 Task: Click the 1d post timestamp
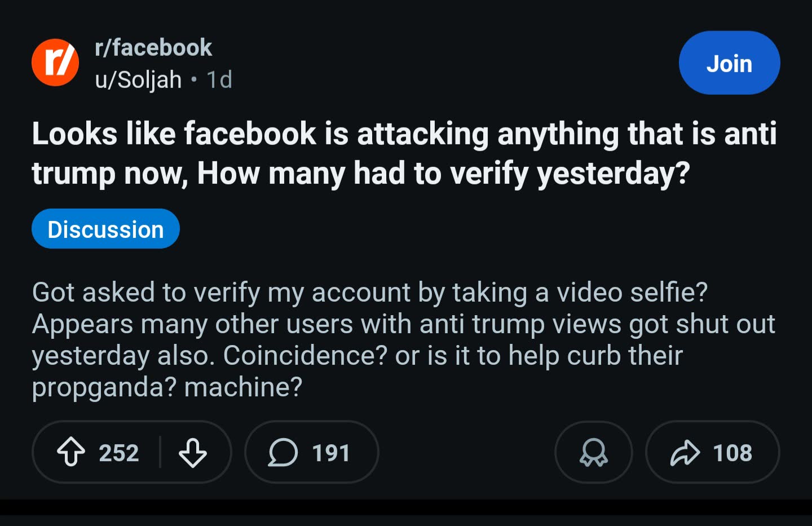219,80
